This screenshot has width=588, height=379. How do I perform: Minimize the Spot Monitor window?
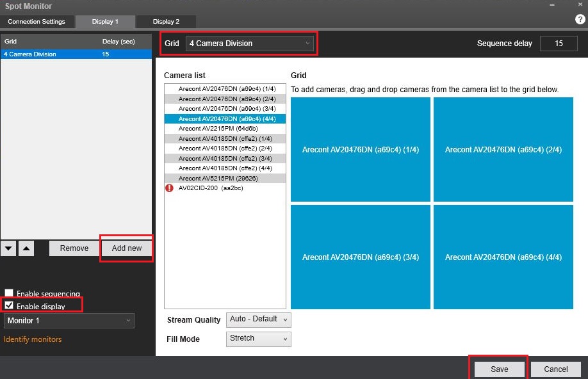pyautogui.click(x=552, y=5)
